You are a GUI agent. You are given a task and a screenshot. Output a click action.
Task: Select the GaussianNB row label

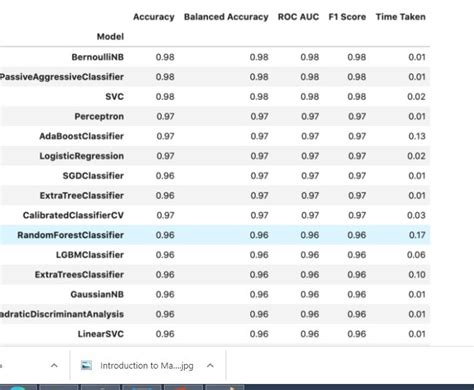click(97, 294)
